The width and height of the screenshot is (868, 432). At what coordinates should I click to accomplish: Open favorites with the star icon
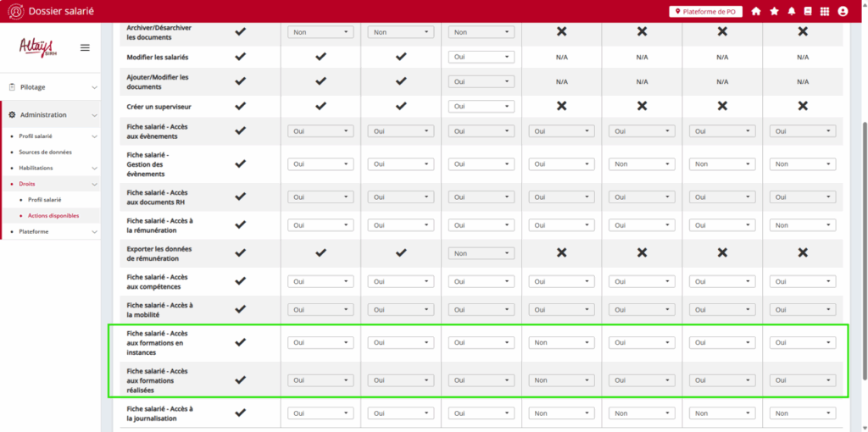click(x=774, y=11)
